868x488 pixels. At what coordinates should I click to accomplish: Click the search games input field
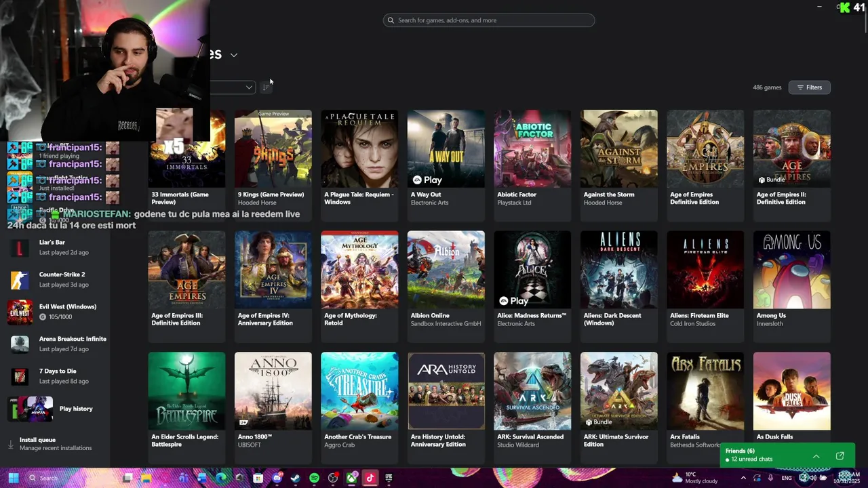(x=488, y=20)
